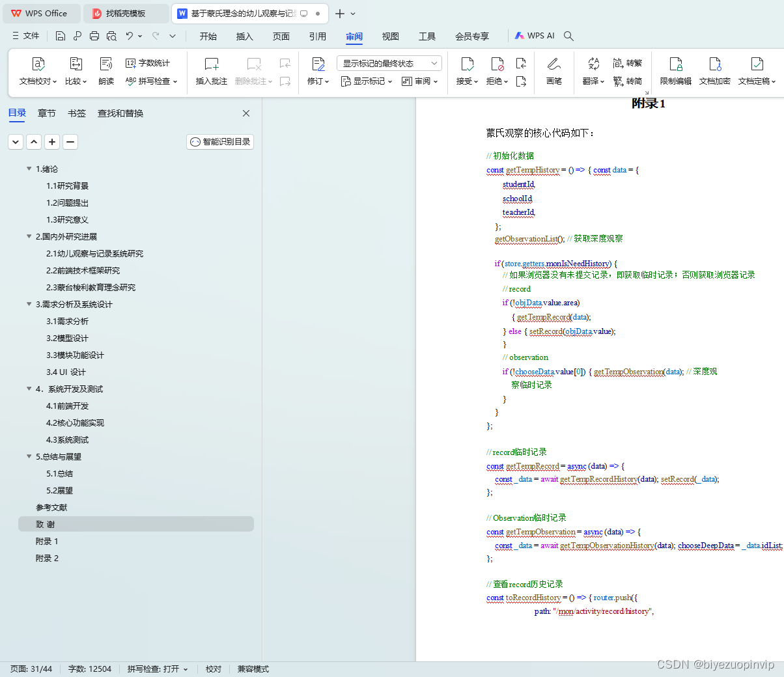Click 智能识别目录 button
784x677 pixels.
(220, 141)
